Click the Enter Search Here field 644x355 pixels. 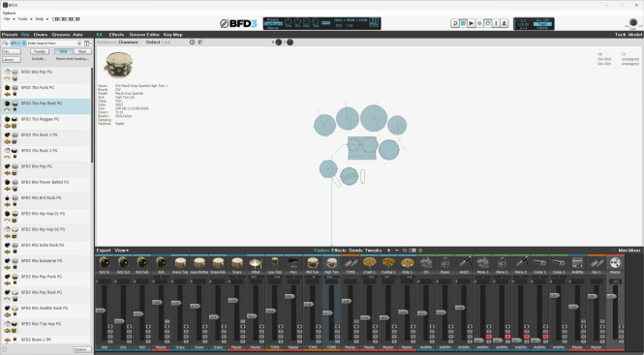(x=51, y=44)
